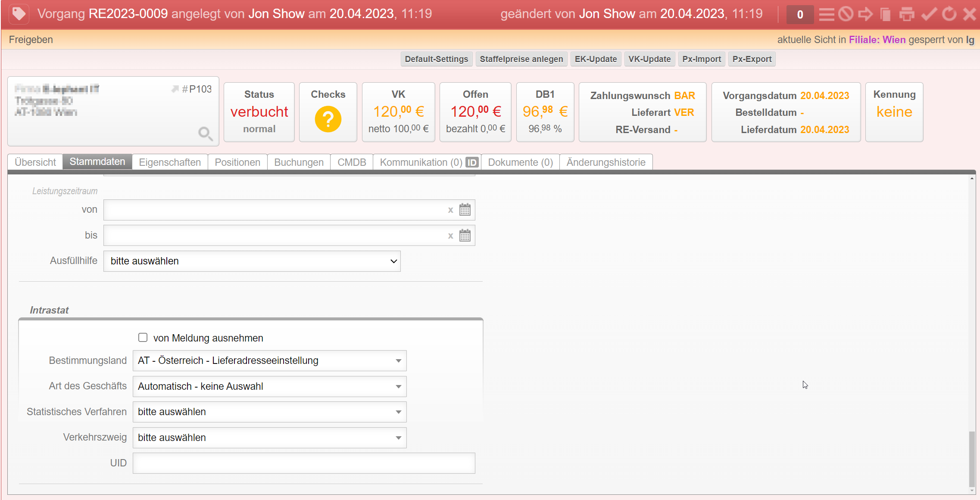Click the Lieferart VER value
The image size is (980, 500).
[x=684, y=112]
